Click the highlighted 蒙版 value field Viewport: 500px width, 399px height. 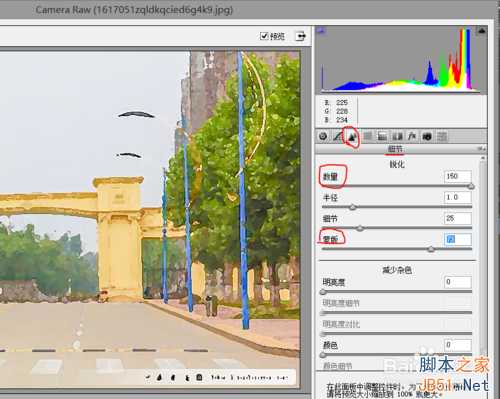[x=458, y=239]
